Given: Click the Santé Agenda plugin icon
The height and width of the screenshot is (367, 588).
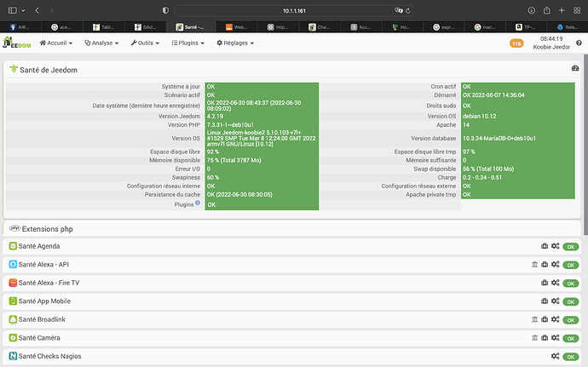Looking at the screenshot, I should (x=13, y=246).
